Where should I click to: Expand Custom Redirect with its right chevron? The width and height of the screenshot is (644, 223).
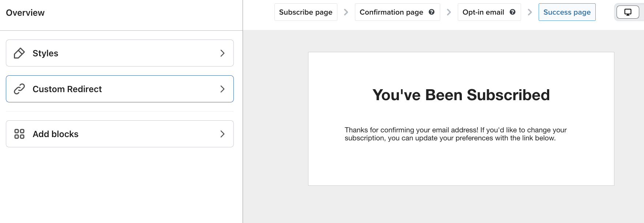pyautogui.click(x=222, y=89)
